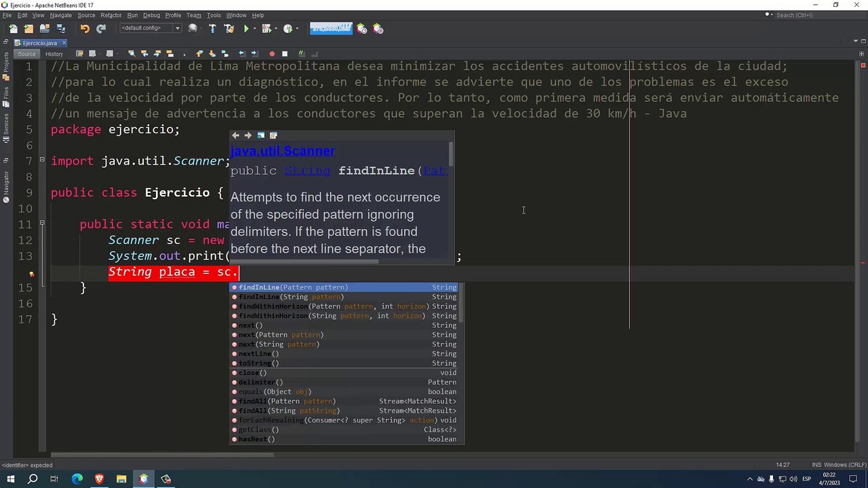Image resolution: width=868 pixels, height=488 pixels.
Task: Go back in the Javadoc popup
Action: [x=235, y=136]
